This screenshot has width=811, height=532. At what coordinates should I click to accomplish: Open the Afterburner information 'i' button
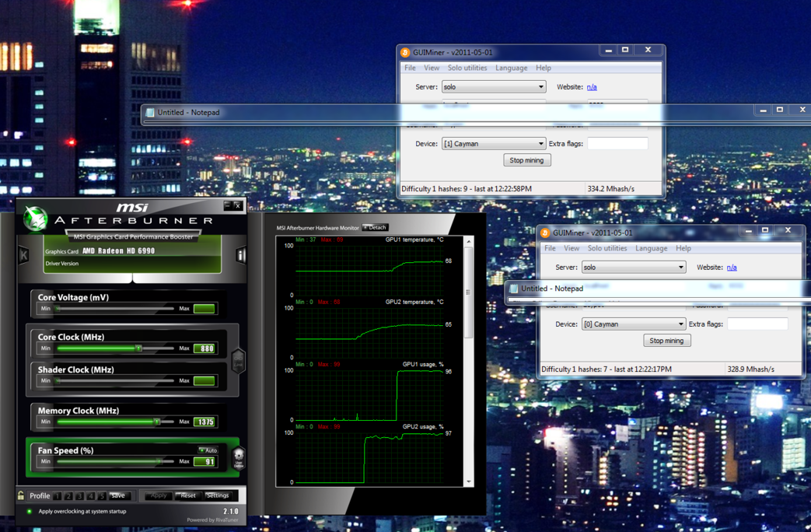pos(240,254)
